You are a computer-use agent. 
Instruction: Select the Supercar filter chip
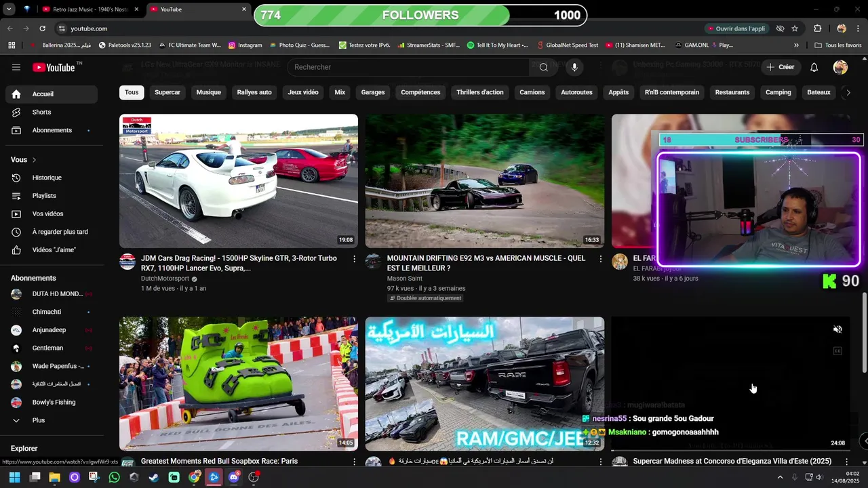click(167, 92)
